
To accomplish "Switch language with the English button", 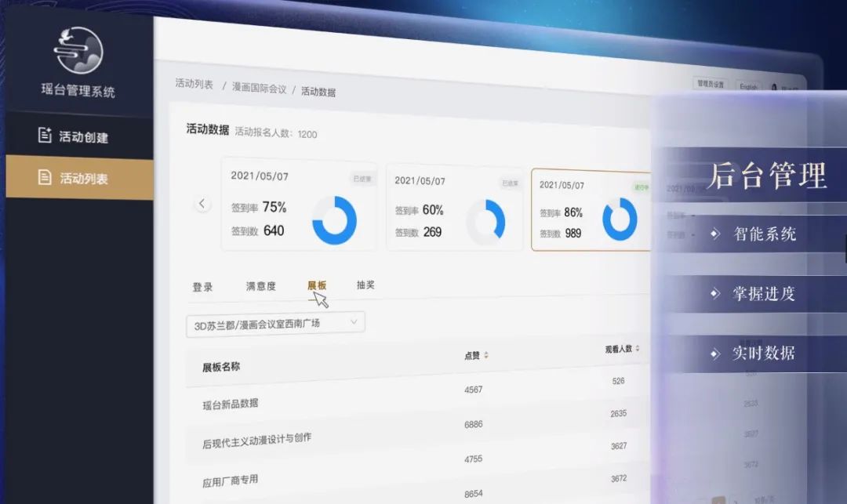I will point(749,87).
